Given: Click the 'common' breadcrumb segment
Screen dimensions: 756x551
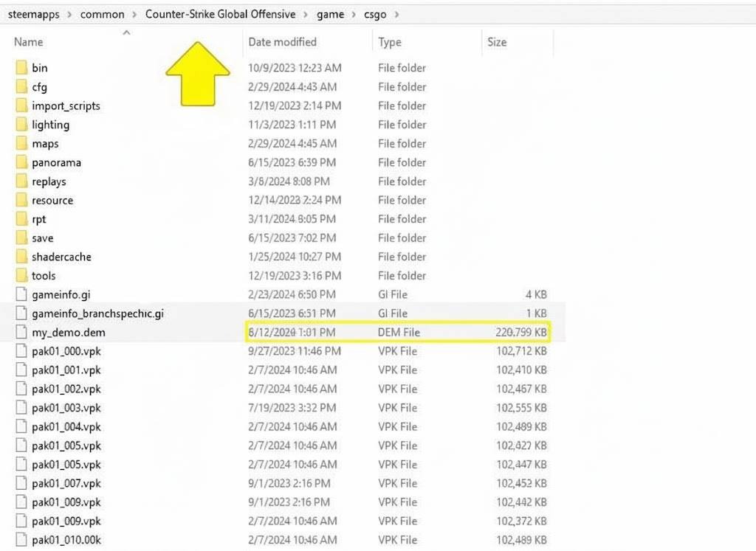Looking at the screenshot, I should click(102, 14).
